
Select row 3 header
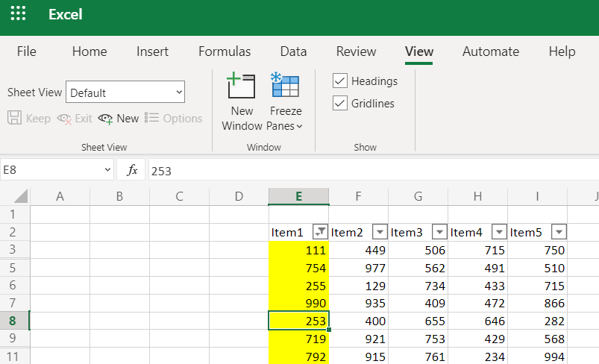pos(14,249)
